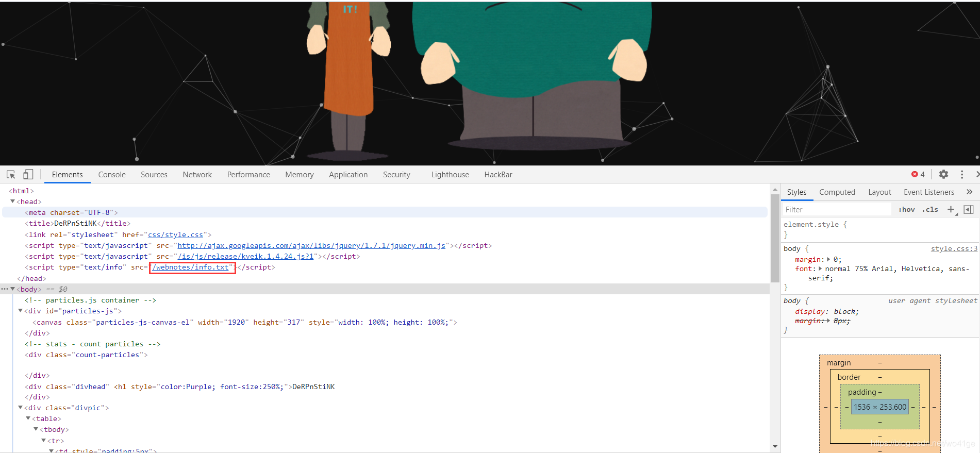The image size is (980, 453).
Task: Click the styles Filter input field
Action: click(837, 209)
